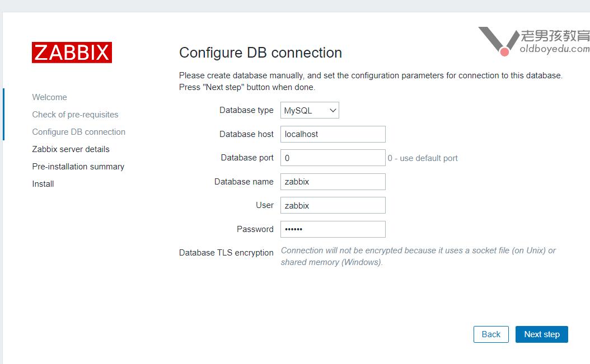590x364 pixels.
Task: Click the '0 - use default port' hint
Action: pyautogui.click(x=423, y=158)
